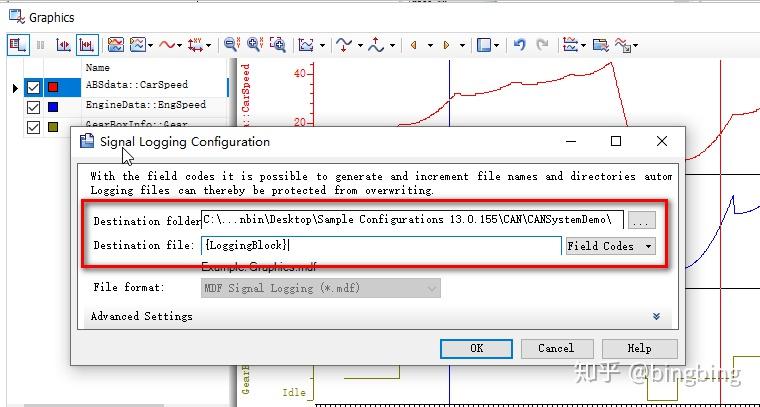Undo with the blue curved arrow
Screen dimensions: 760x407
(519, 45)
